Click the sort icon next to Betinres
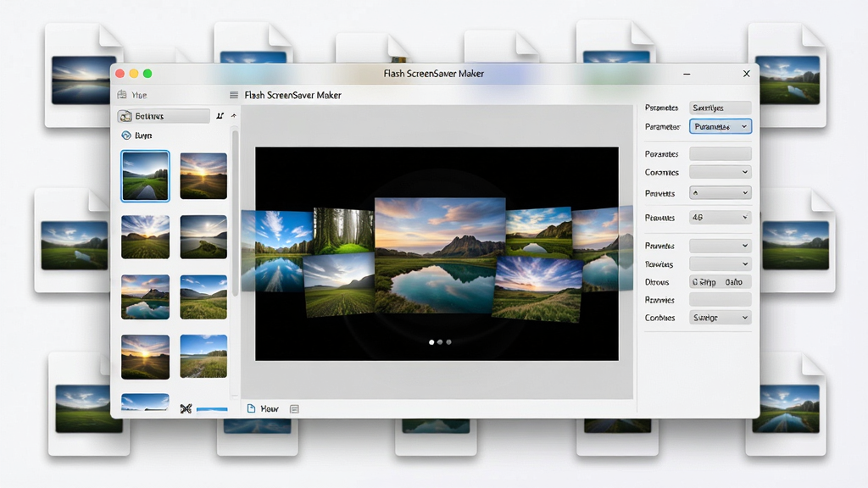868x488 pixels. 220,115
